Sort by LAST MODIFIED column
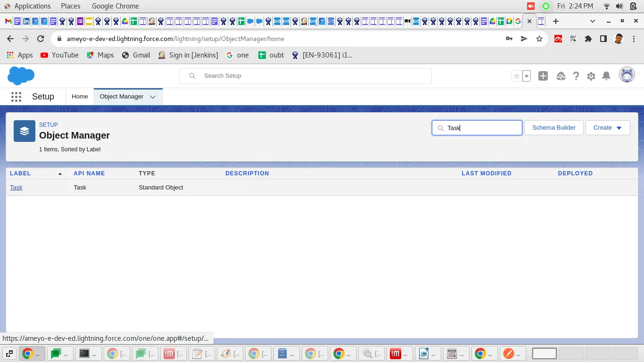The width and height of the screenshot is (644, 362). tap(487, 173)
